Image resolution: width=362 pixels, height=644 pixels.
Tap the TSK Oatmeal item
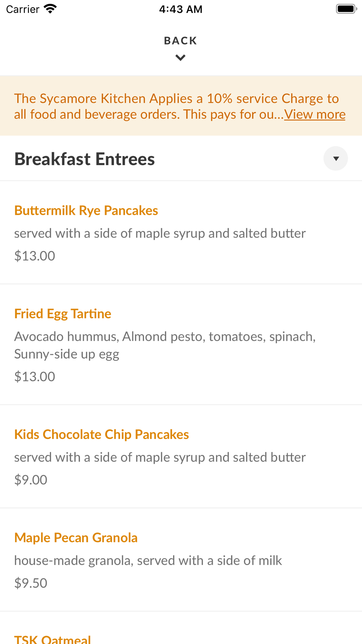pos(52,639)
